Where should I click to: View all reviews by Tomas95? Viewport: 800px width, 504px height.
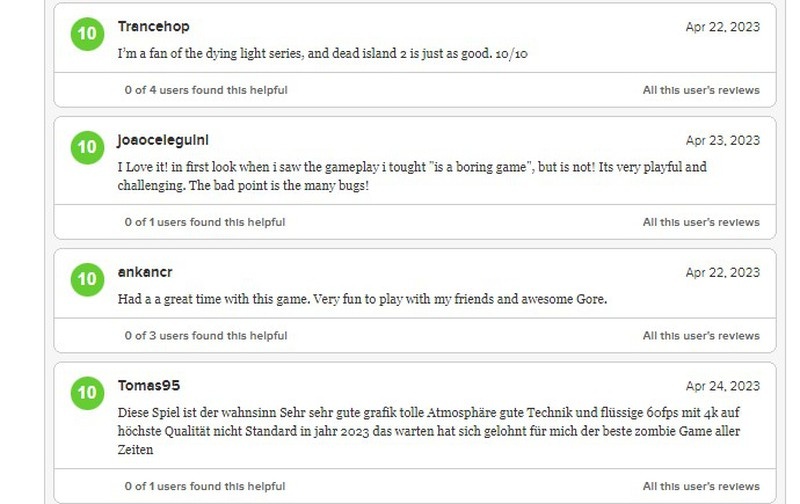[701, 486]
